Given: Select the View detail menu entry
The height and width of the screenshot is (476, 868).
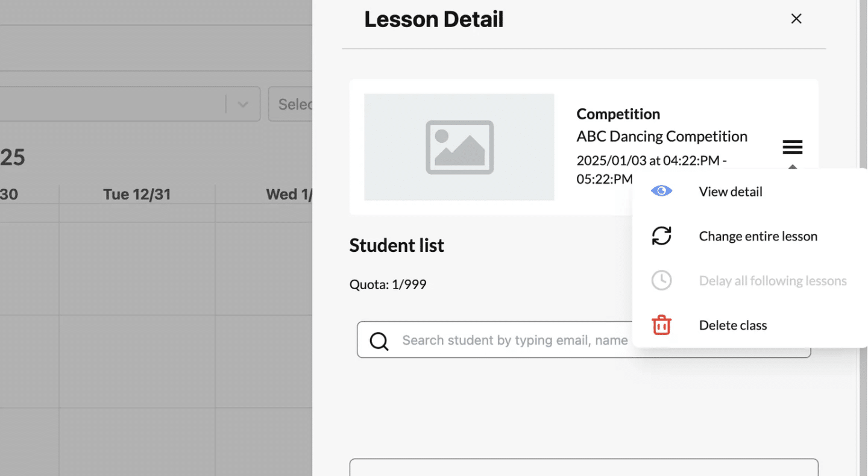Looking at the screenshot, I should tap(730, 192).
